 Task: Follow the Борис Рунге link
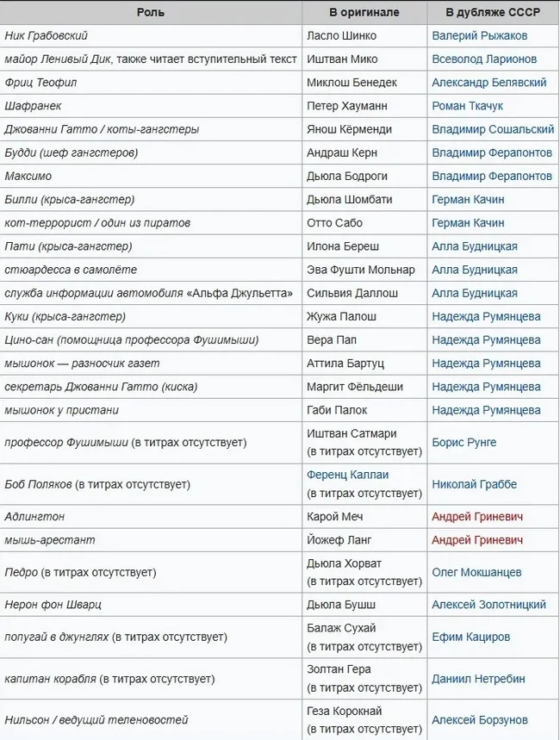click(x=464, y=443)
